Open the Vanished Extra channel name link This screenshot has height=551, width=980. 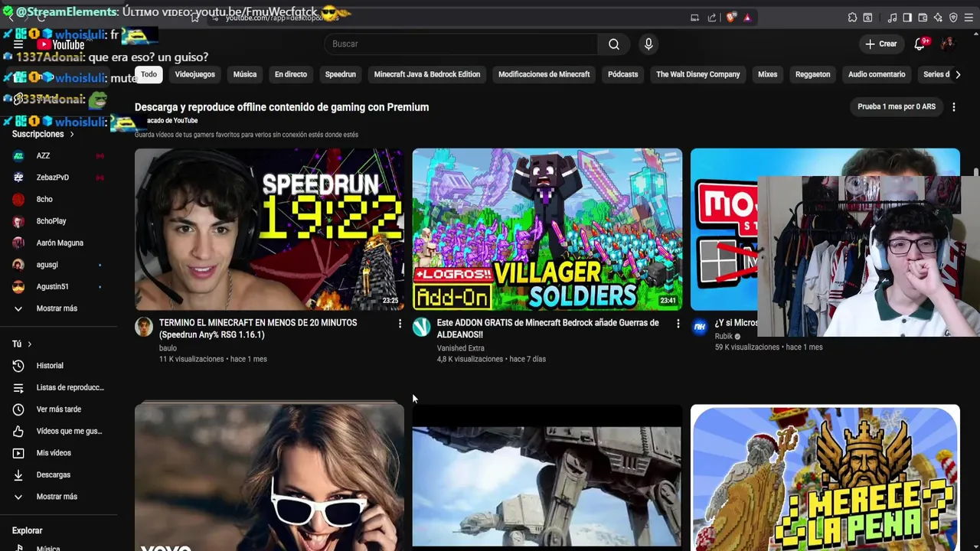[460, 348]
